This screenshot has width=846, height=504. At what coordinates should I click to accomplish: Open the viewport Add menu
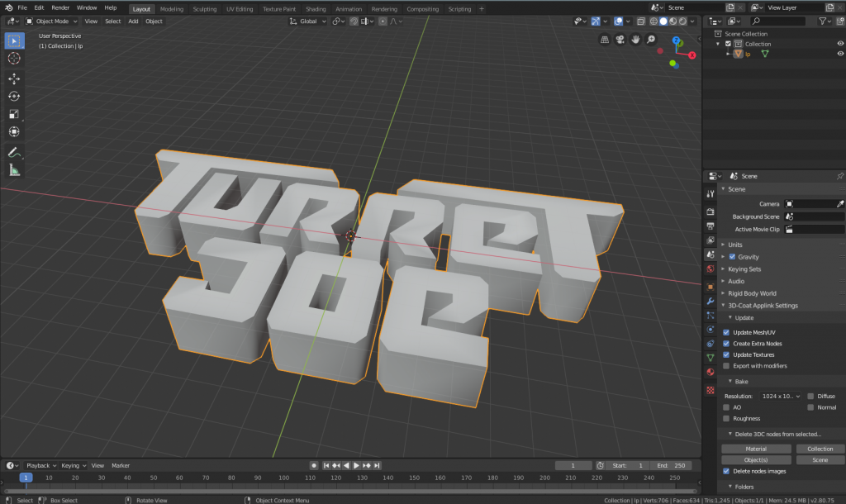point(133,21)
